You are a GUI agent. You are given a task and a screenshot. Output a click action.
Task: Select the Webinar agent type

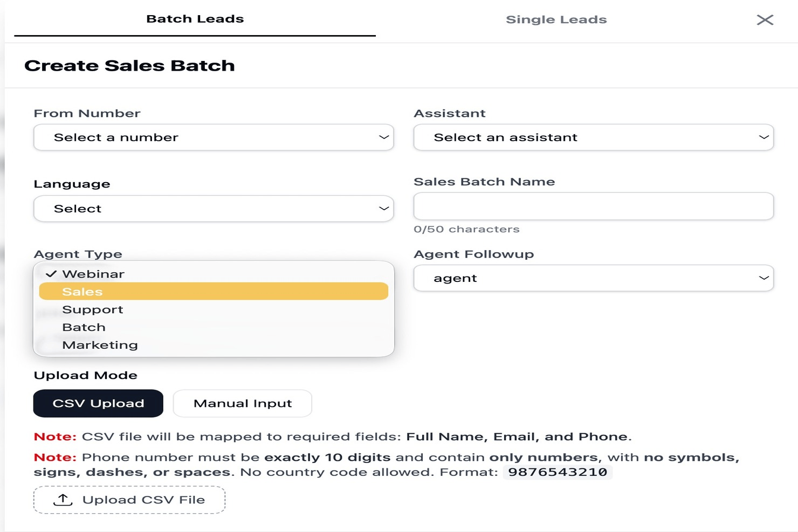(94, 273)
